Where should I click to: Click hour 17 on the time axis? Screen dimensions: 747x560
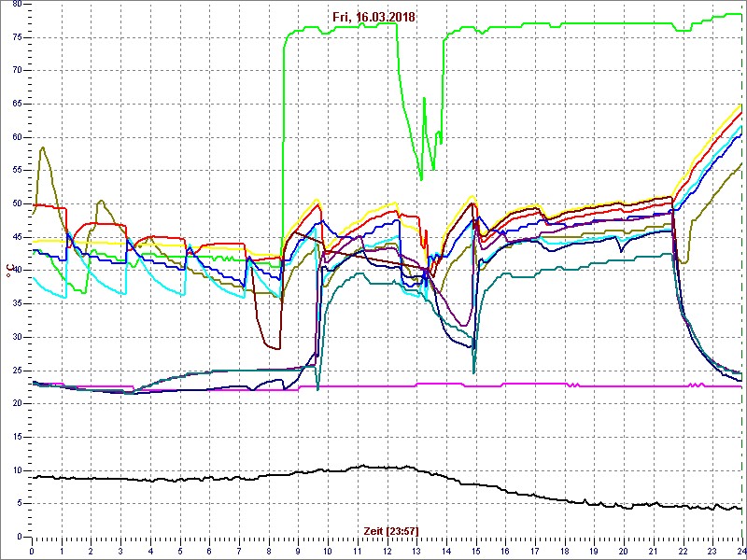534,549
